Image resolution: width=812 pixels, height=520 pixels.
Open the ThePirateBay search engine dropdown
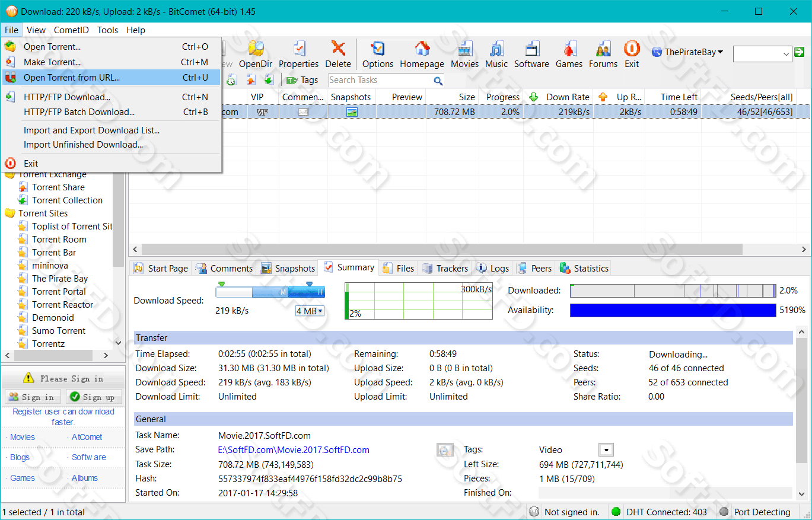687,52
